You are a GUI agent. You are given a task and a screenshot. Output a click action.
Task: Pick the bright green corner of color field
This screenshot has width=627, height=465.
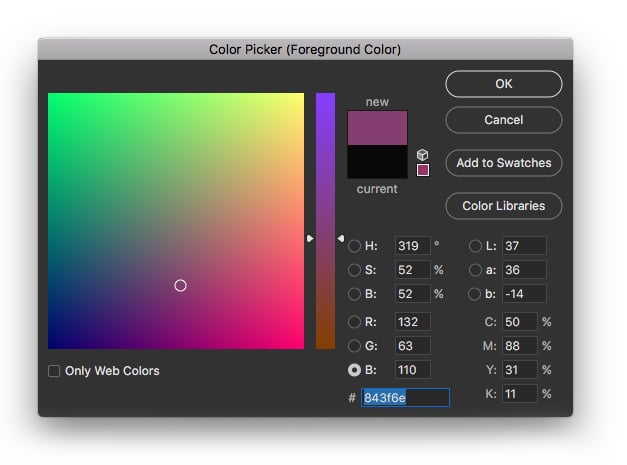click(51, 96)
